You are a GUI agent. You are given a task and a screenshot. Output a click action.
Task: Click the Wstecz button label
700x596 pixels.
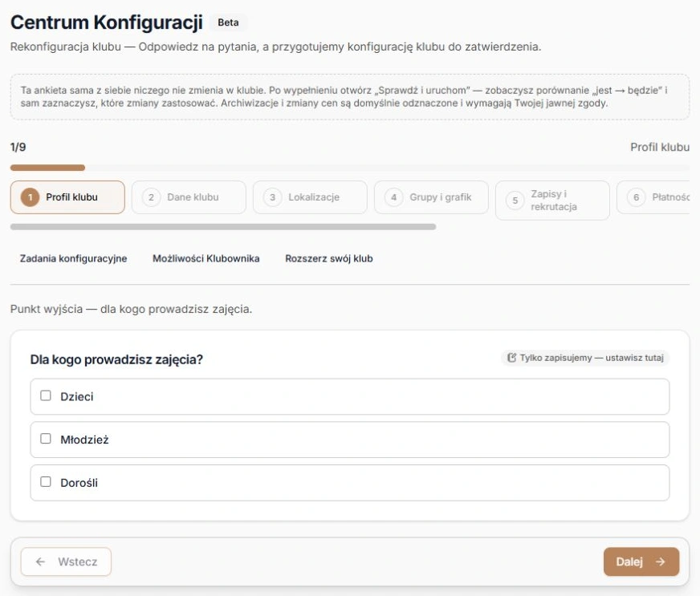point(78,562)
